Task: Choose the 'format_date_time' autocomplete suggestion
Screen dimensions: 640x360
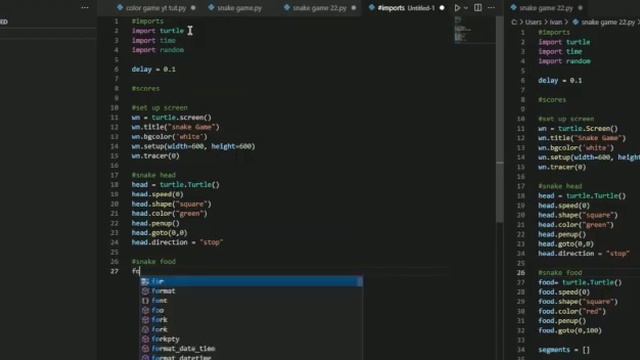Action: [x=251, y=349]
